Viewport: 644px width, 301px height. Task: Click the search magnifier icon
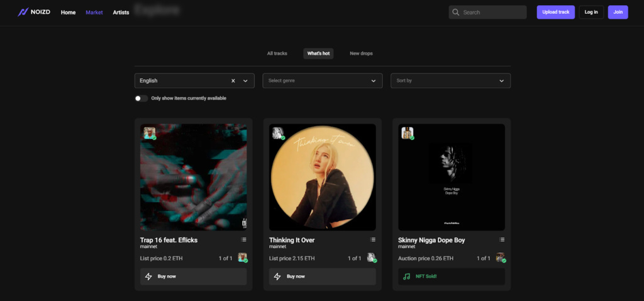455,13
